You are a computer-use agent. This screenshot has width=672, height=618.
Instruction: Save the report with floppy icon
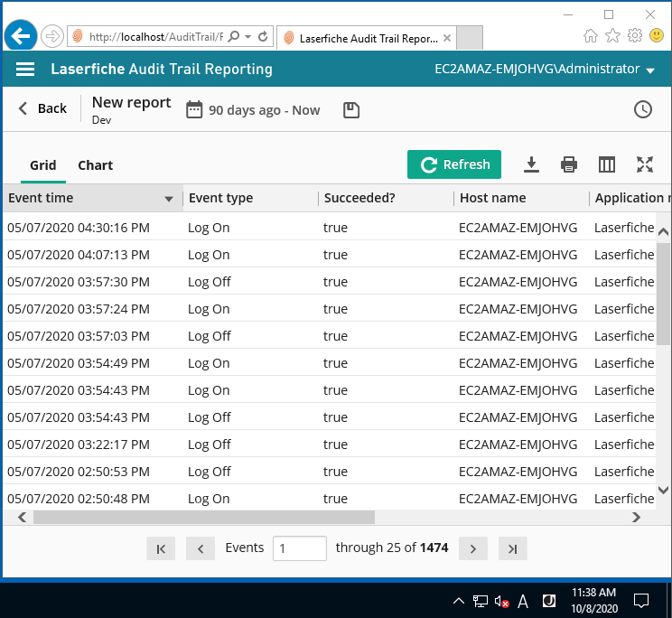(x=351, y=110)
